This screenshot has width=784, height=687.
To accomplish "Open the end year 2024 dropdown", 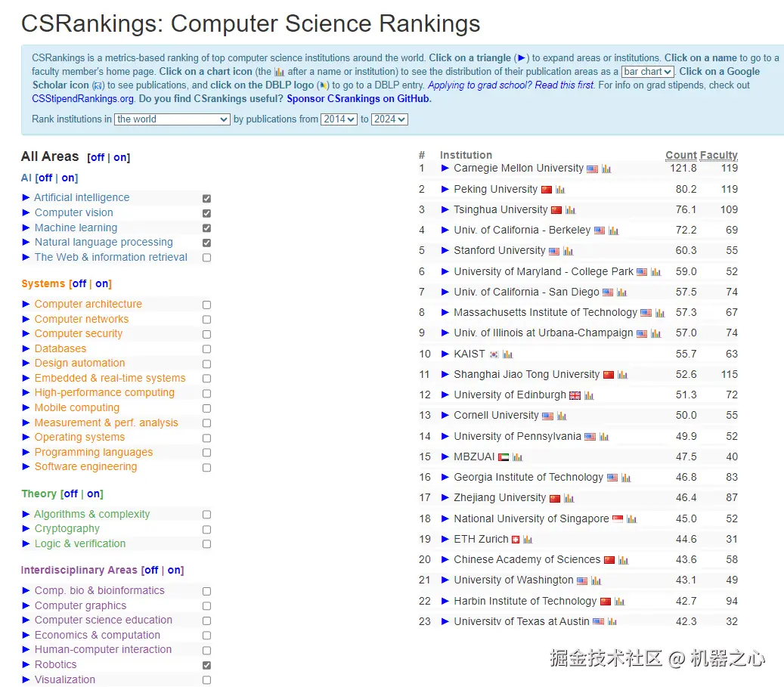I will click(x=389, y=119).
